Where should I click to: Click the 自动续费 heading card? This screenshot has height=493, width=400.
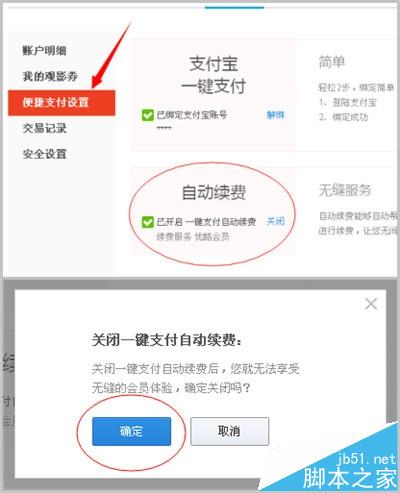214,192
